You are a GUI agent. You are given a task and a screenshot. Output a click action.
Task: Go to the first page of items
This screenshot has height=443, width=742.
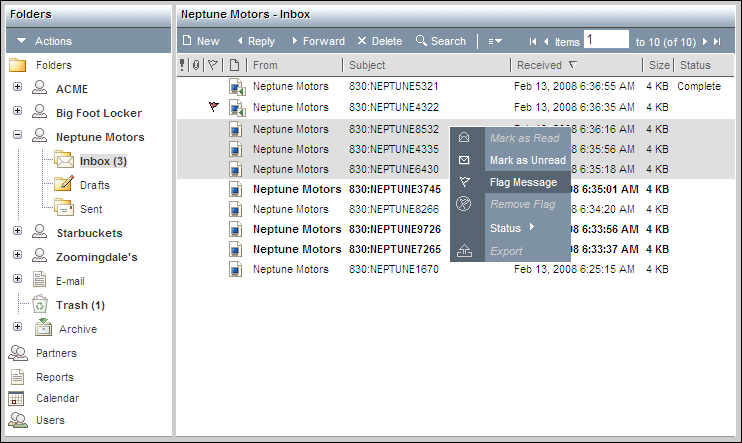pos(533,41)
